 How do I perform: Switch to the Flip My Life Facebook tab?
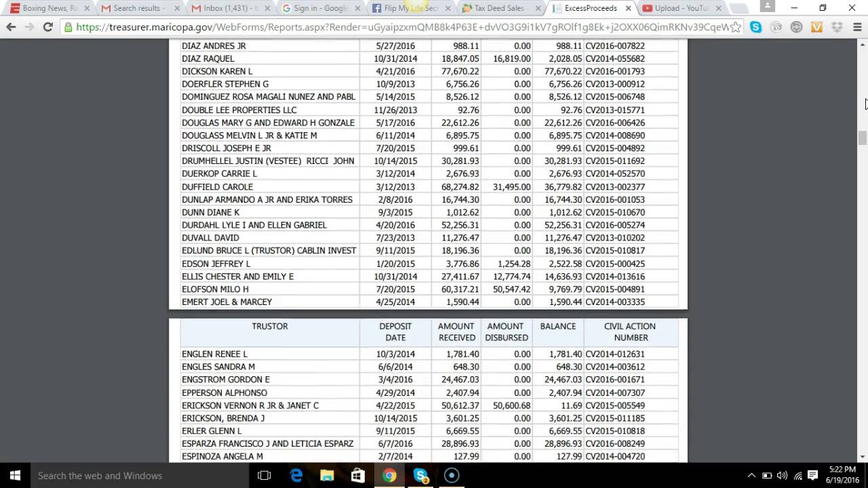[x=410, y=8]
